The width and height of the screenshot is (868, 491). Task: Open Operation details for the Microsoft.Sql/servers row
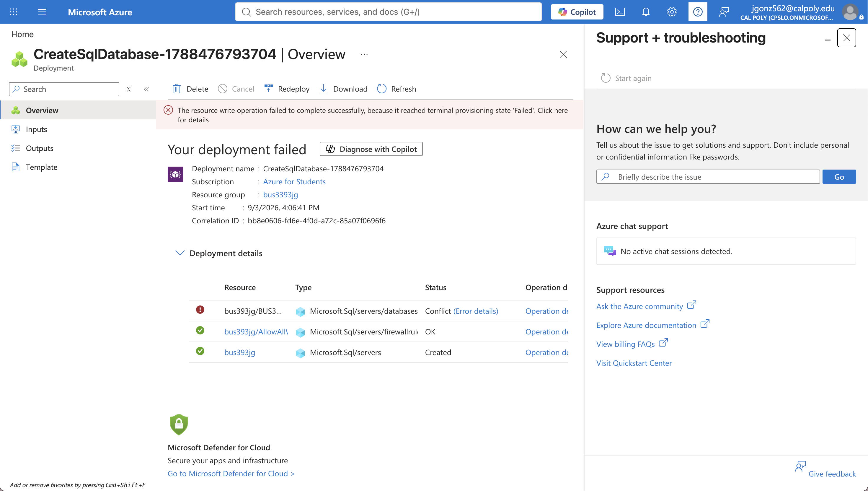[x=546, y=352]
